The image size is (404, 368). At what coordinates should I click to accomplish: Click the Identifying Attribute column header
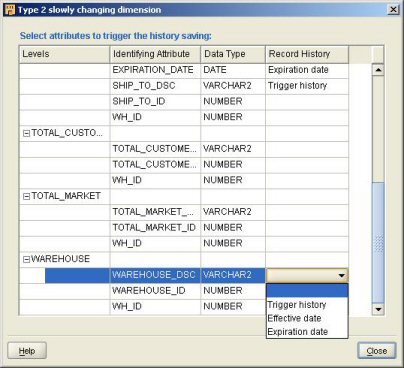[x=155, y=54]
